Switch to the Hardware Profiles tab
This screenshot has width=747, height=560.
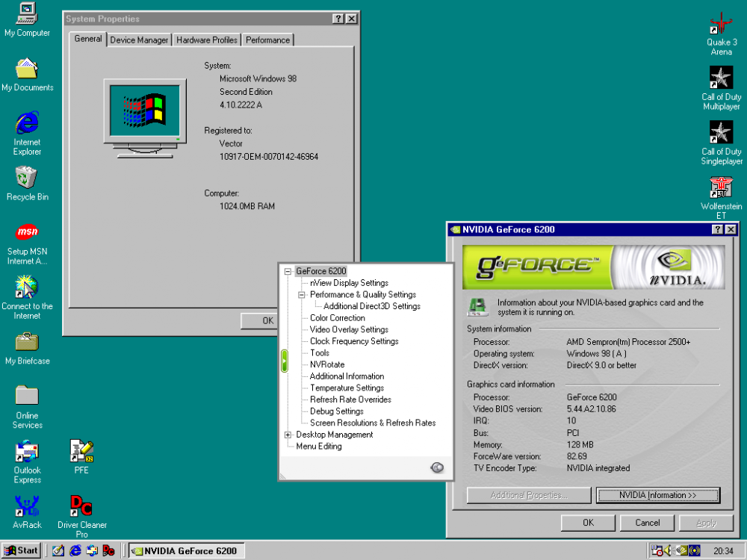207,40
